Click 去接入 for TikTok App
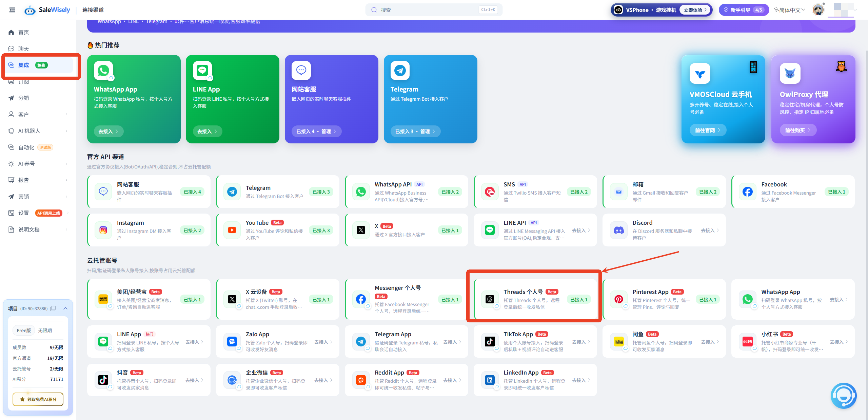The image size is (868, 420). pyautogui.click(x=581, y=342)
